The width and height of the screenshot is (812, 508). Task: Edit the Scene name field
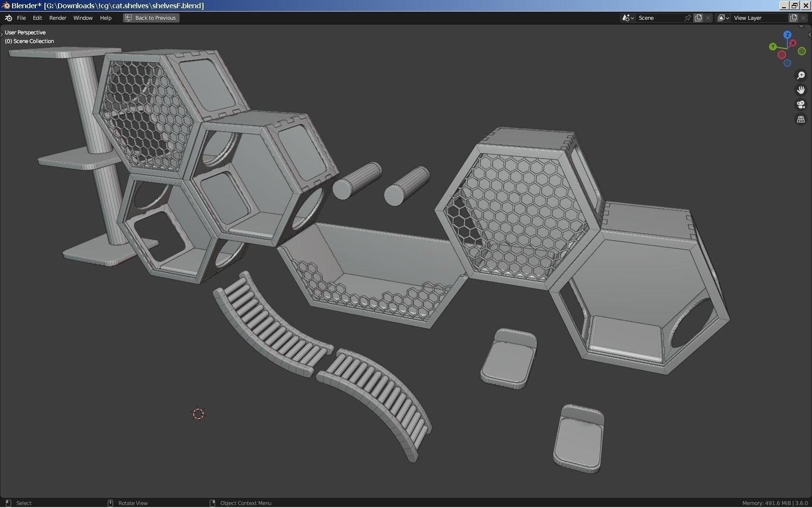click(660, 18)
